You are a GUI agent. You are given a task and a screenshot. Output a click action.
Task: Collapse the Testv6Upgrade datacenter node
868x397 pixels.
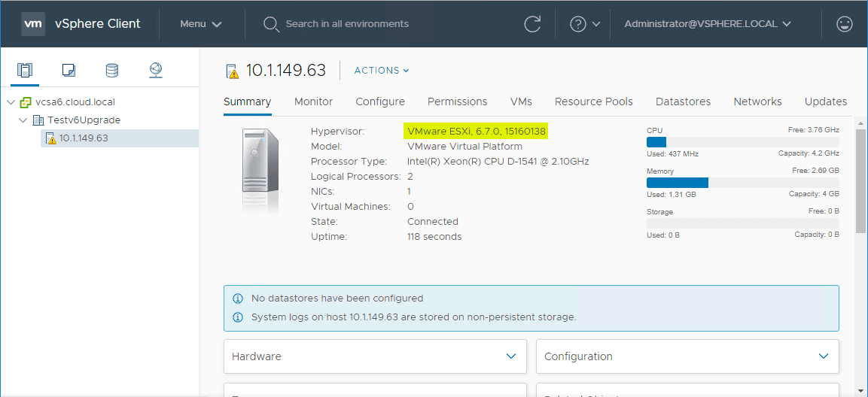(x=24, y=120)
